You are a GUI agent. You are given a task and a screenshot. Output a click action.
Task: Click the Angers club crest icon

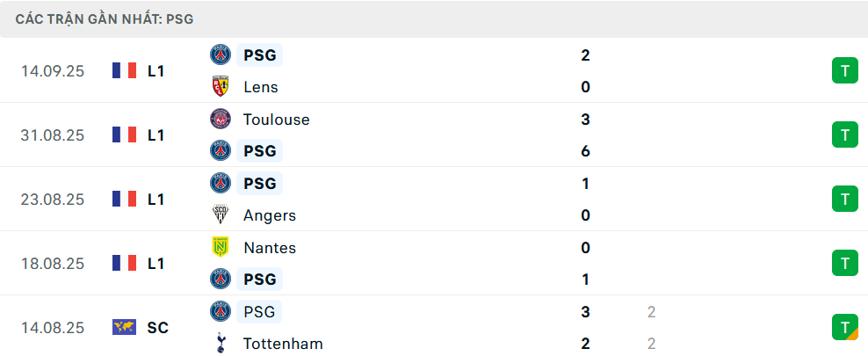point(220,215)
